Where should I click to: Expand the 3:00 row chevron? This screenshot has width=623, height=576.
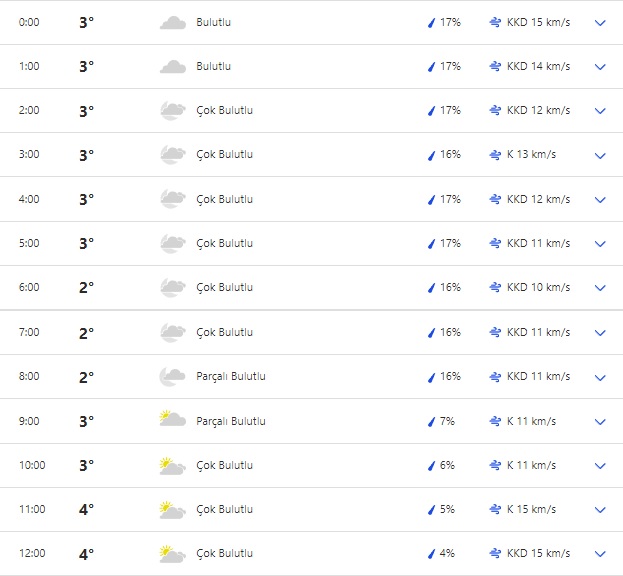pos(600,155)
